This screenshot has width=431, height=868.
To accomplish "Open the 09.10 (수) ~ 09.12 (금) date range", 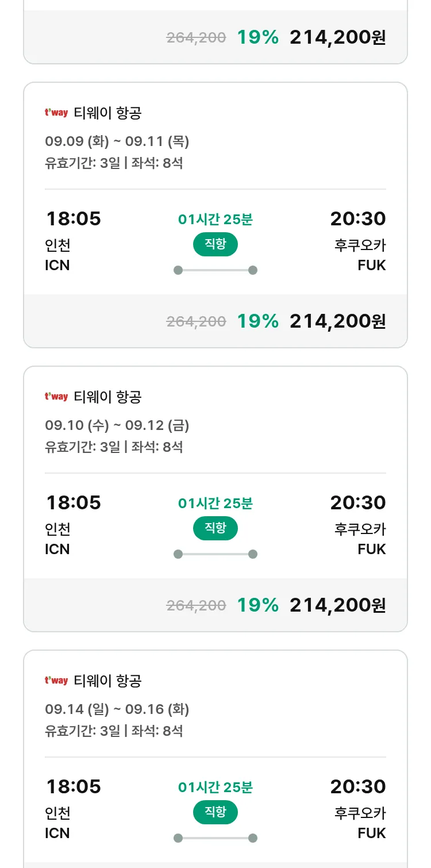I will [117, 425].
